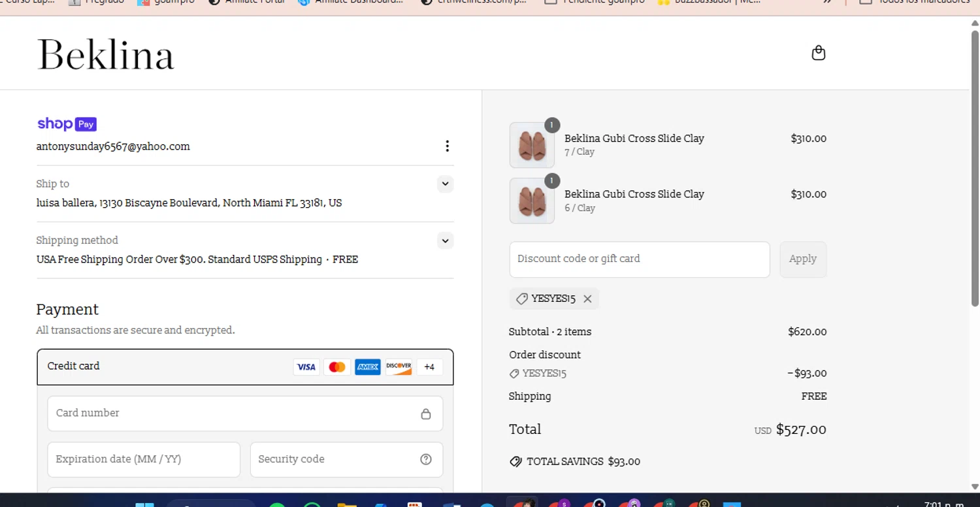
Task: Open the size 7 / Clay slide thumbnail
Action: point(532,145)
